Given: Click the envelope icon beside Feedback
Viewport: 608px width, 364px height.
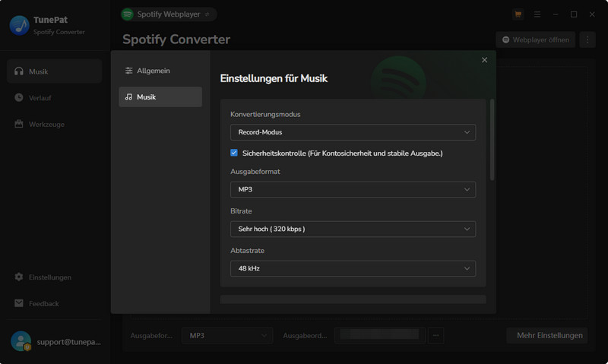Looking at the screenshot, I should 18,303.
